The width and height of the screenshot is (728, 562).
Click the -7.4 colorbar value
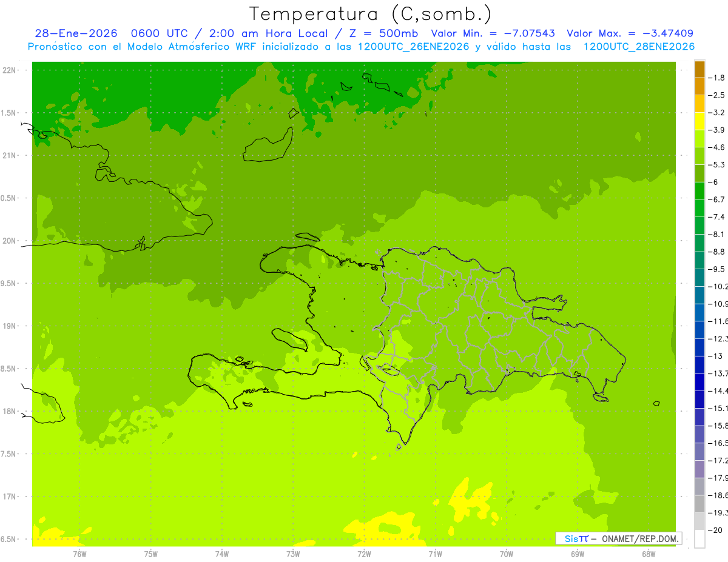(x=717, y=216)
